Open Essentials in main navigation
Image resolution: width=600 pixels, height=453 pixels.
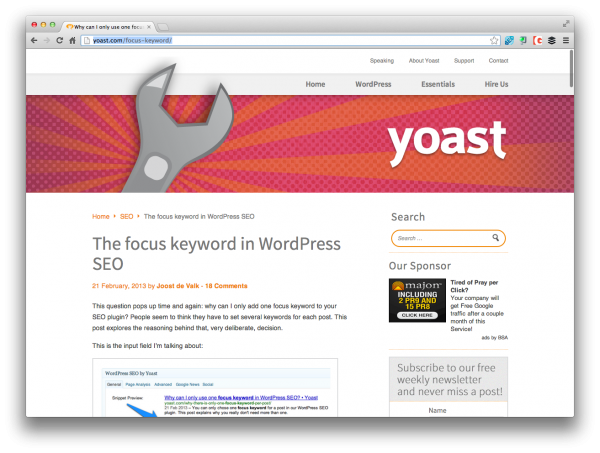(438, 84)
